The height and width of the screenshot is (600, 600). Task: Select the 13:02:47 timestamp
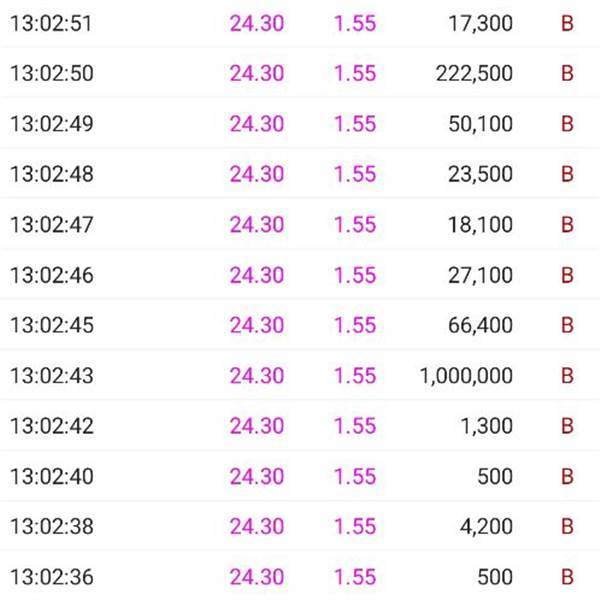52,225
